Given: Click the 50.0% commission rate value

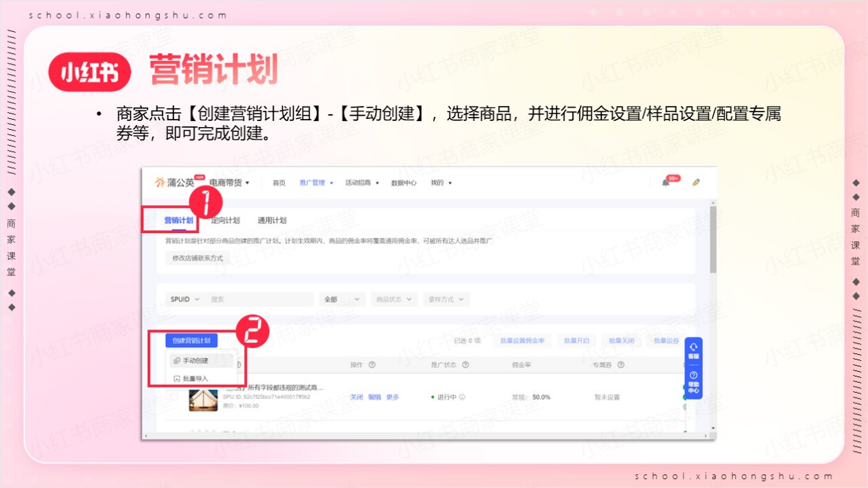Looking at the screenshot, I should [541, 397].
